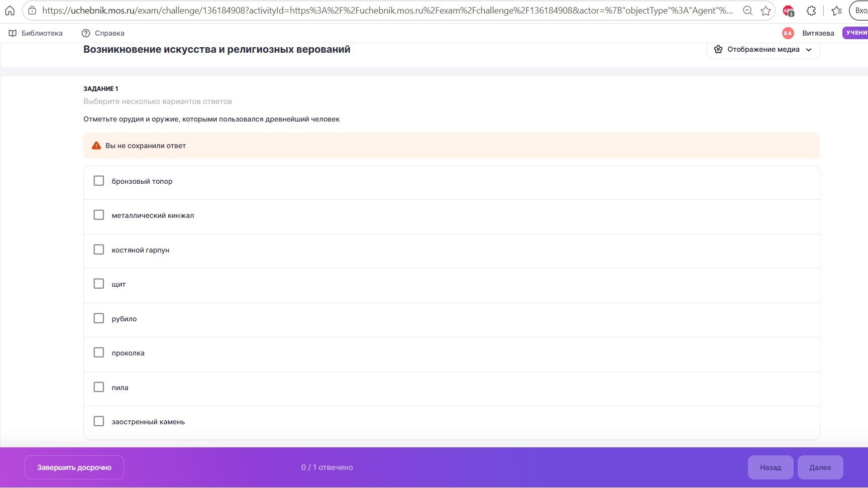Click the проколка answer label
868x488 pixels.
[x=128, y=353]
